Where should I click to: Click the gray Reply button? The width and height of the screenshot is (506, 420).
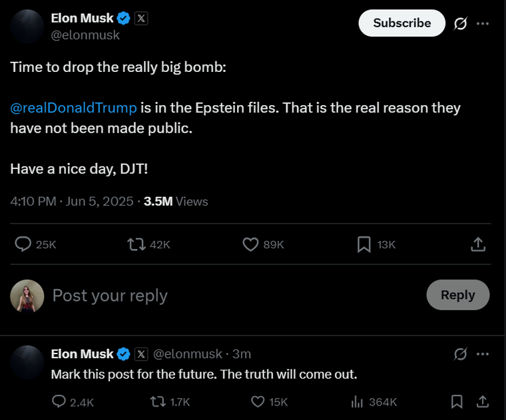(x=458, y=295)
